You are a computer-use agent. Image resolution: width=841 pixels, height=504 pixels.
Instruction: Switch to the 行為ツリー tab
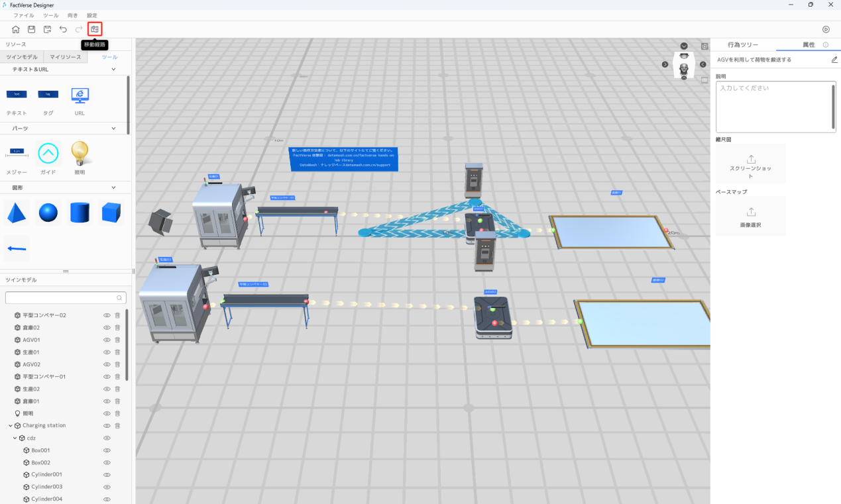tap(743, 45)
